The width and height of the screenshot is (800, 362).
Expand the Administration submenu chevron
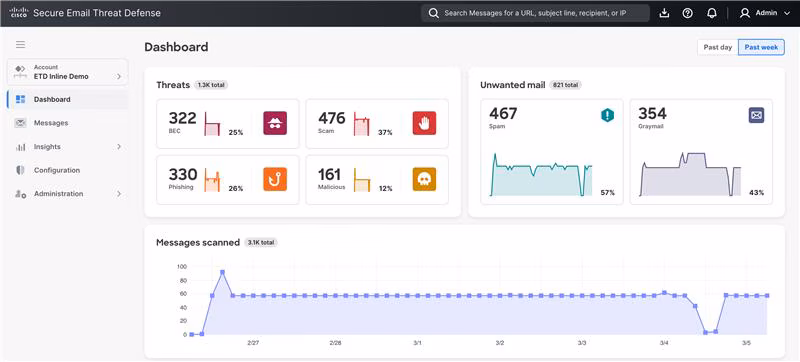[x=119, y=194]
